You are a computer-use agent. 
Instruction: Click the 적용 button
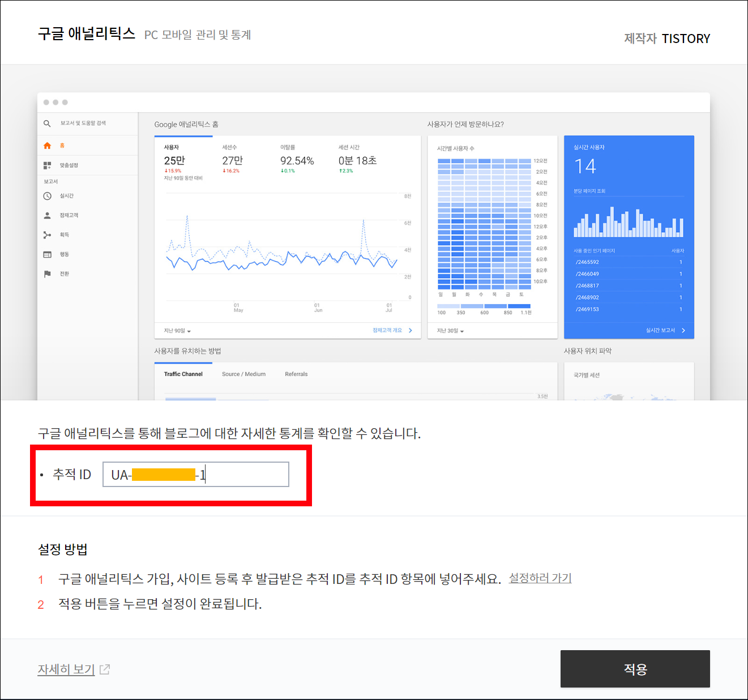[x=635, y=669]
